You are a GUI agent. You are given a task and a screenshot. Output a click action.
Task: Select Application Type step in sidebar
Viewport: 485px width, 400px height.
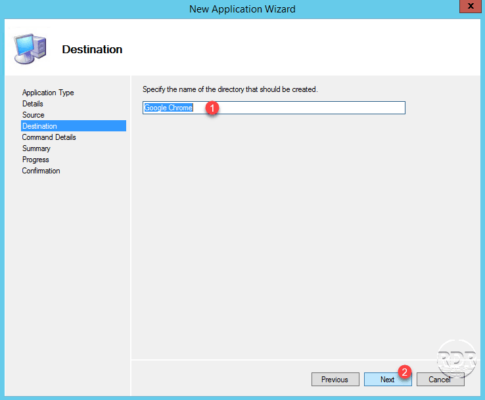tap(48, 92)
